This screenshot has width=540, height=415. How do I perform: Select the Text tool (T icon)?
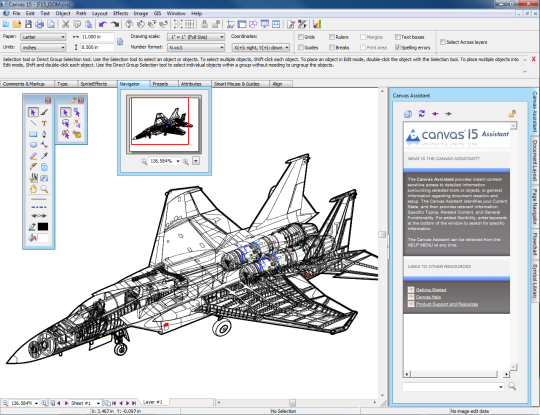click(44, 123)
